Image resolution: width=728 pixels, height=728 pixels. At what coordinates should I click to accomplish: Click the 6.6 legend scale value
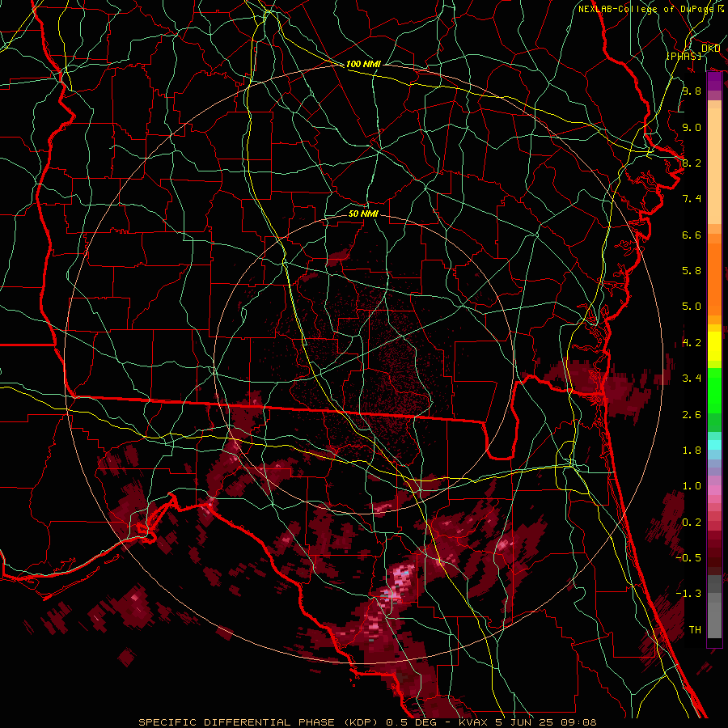tap(692, 235)
